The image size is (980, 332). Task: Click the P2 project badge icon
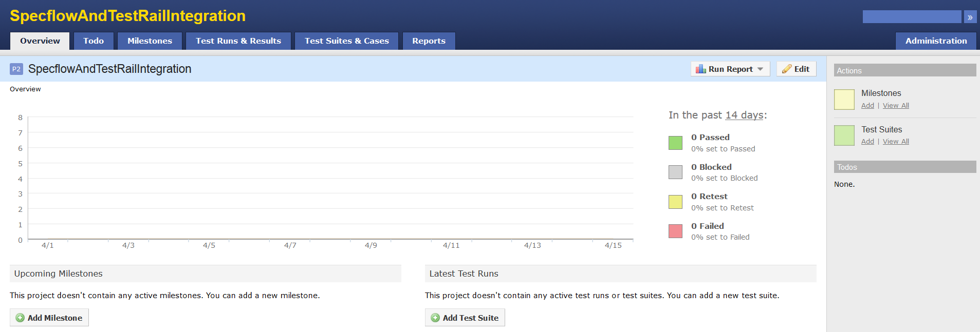click(x=16, y=69)
